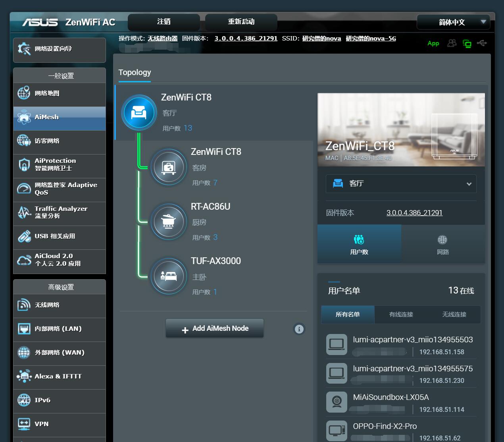Click the AiMesh status icon in header
Screen dimensions: 504x442
click(467, 43)
